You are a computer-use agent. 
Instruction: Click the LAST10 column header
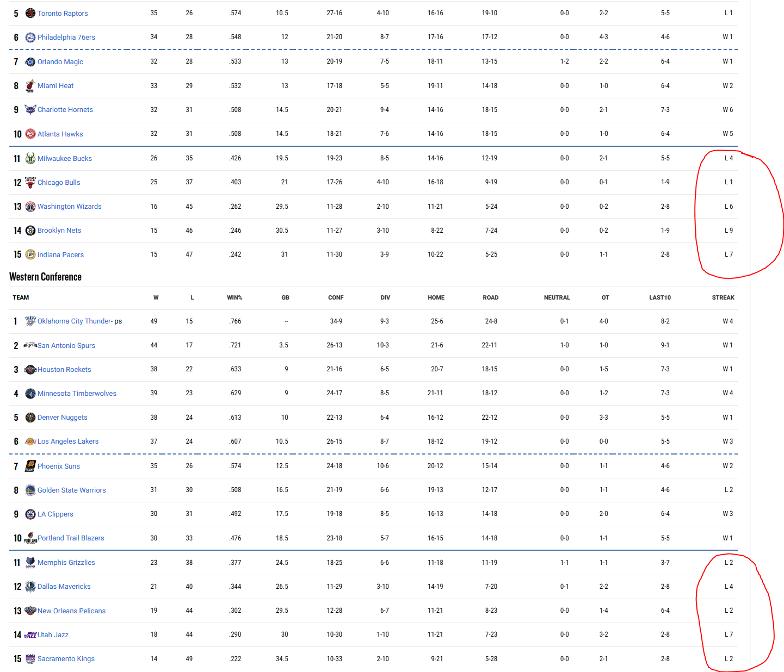coord(660,297)
